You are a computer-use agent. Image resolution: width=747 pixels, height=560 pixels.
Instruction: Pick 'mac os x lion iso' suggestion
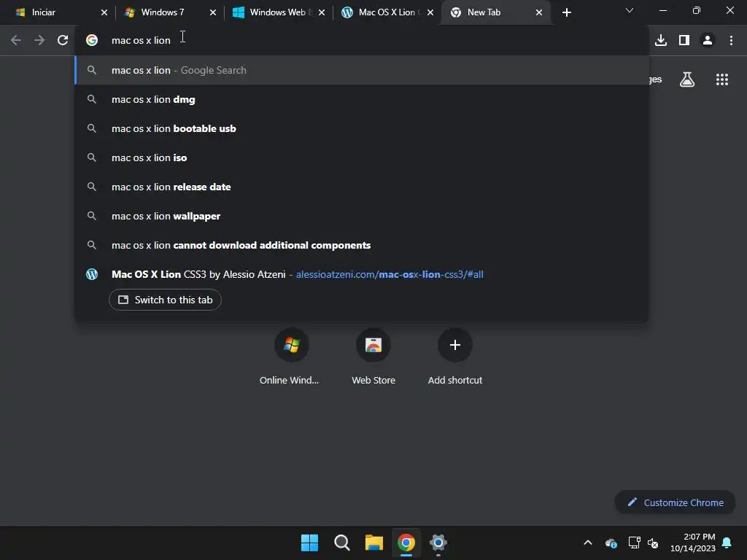(362, 157)
